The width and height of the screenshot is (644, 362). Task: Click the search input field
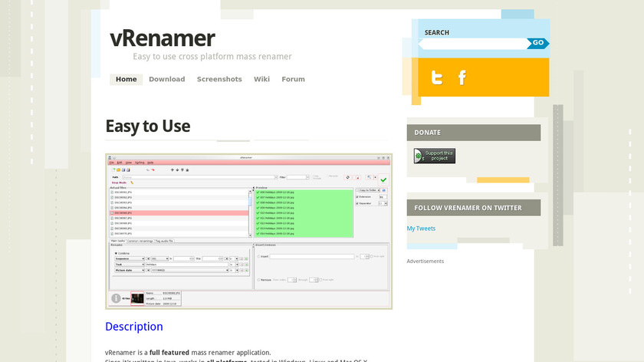475,44
